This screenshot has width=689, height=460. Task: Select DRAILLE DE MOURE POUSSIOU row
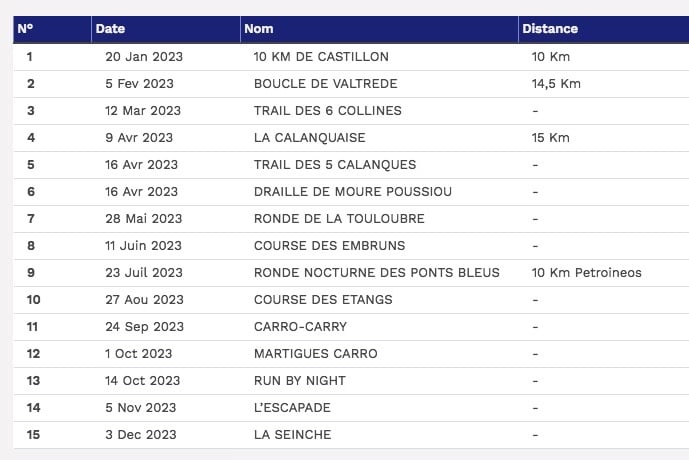point(351,192)
